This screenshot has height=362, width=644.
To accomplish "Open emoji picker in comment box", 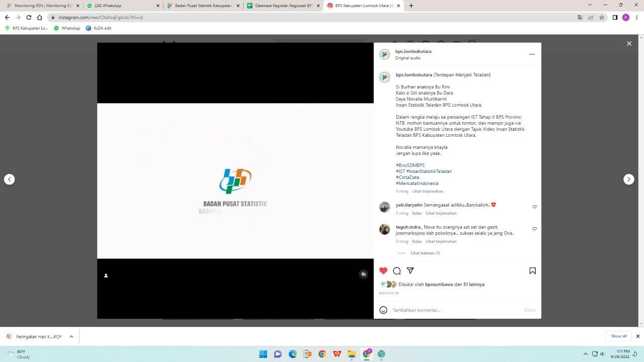I will tap(383, 310).
